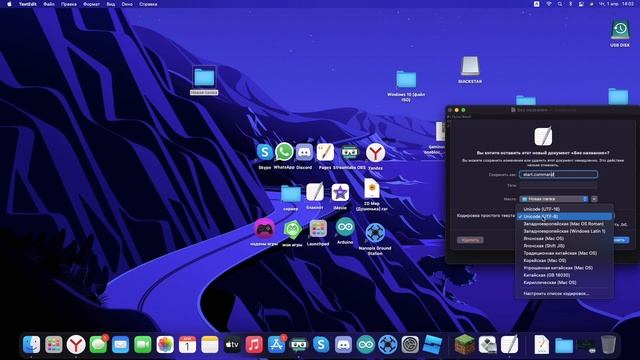Viewport: 640px width, 360px height.
Task: Select the Windows 10 ISO folder
Action: tap(406, 79)
